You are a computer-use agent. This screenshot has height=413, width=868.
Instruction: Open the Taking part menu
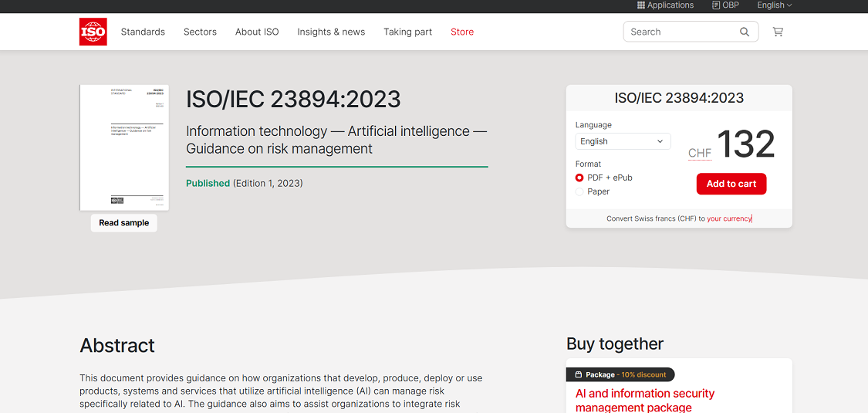click(x=408, y=32)
